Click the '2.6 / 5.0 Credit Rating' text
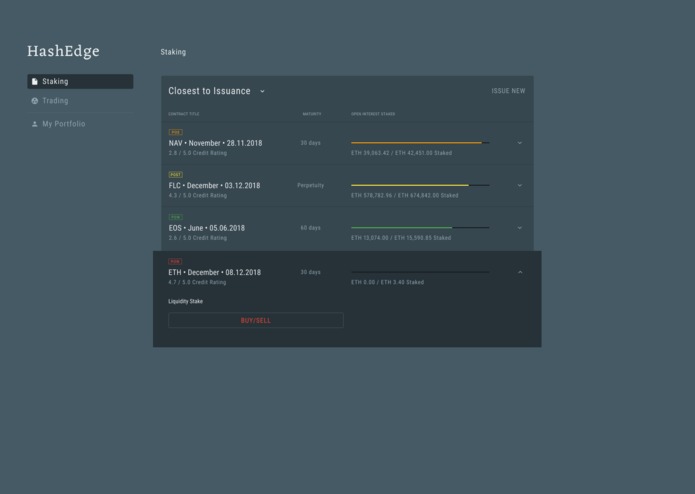This screenshot has height=494, width=695. [198, 238]
